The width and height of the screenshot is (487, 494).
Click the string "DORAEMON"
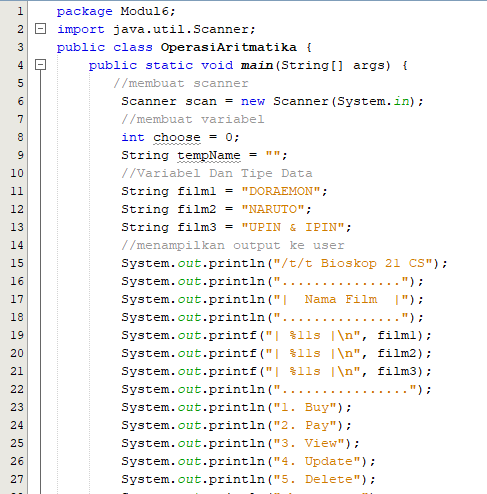point(281,191)
